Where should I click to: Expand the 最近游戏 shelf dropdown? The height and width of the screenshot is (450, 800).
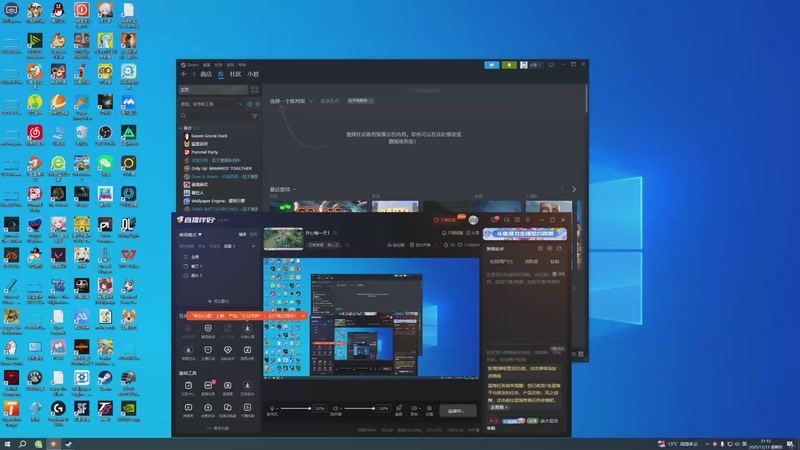pos(283,189)
